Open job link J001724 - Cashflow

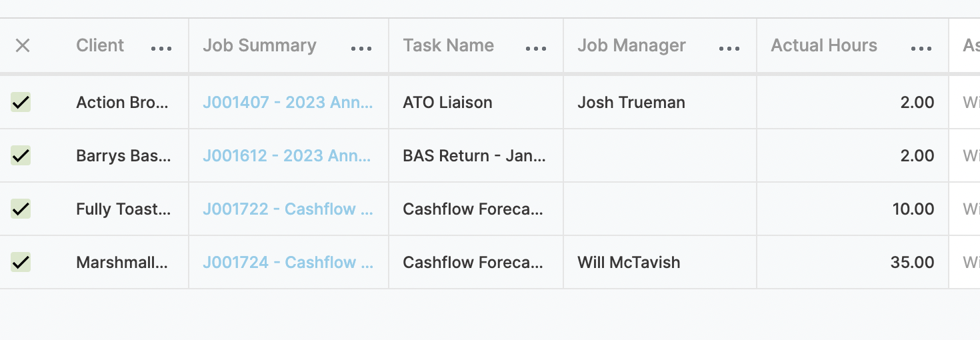[x=288, y=262]
